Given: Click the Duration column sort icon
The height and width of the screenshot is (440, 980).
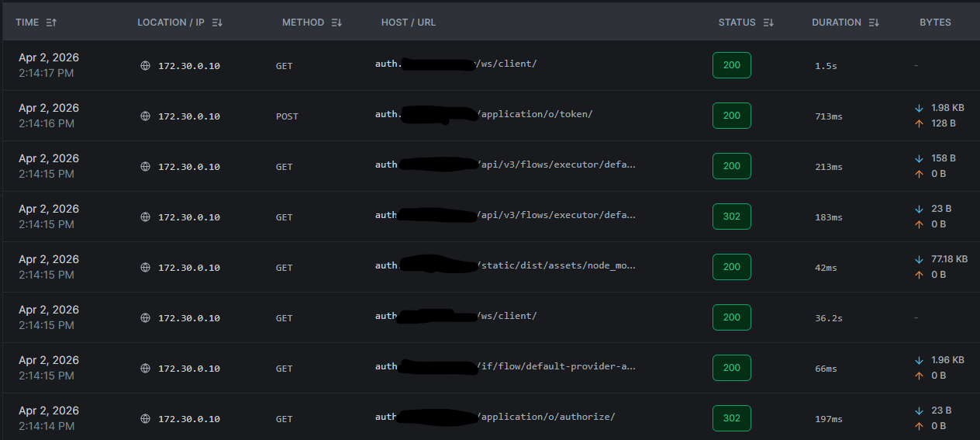Looking at the screenshot, I should 874,23.
